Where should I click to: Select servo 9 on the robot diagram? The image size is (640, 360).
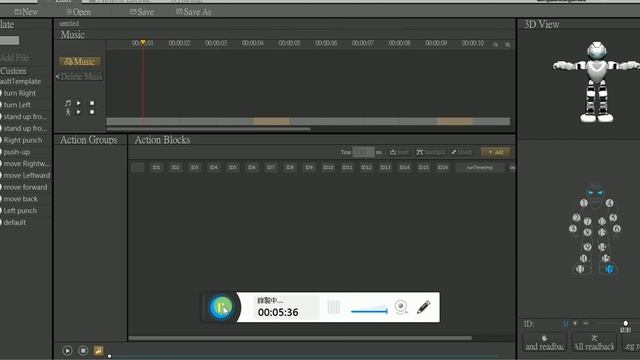pyautogui.click(x=587, y=247)
